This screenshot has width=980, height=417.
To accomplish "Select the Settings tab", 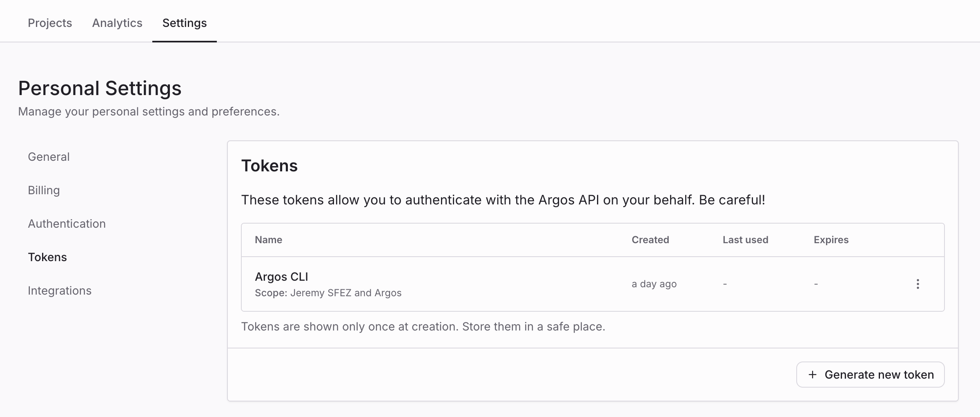I will click(x=185, y=23).
